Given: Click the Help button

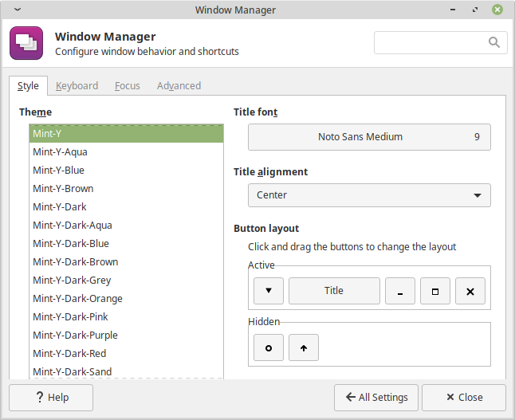Looking at the screenshot, I should click(51, 398).
